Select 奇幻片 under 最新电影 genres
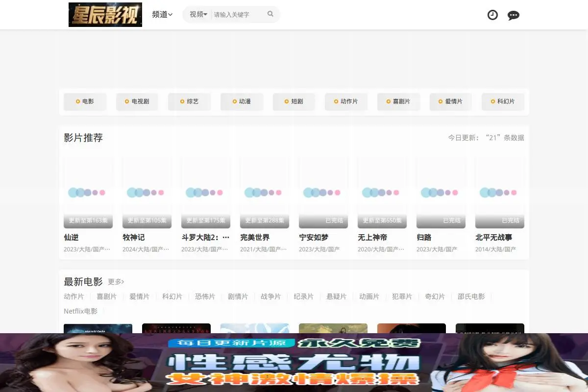The image size is (588, 392). tap(435, 296)
